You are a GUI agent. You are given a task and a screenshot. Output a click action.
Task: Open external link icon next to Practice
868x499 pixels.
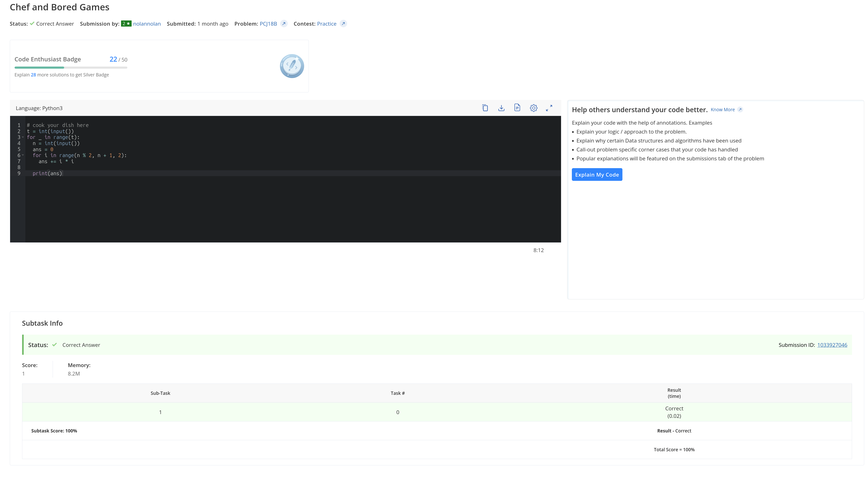click(x=343, y=24)
